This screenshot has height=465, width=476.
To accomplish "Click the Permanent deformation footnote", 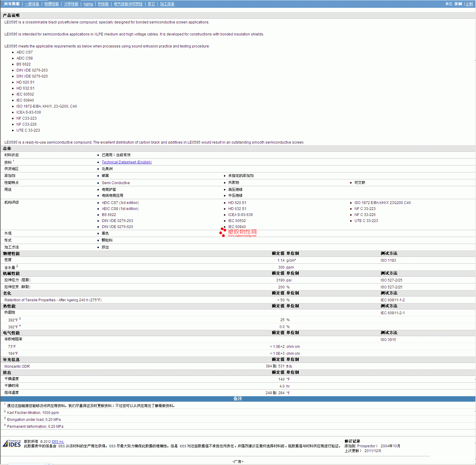I will tap(35, 427).
